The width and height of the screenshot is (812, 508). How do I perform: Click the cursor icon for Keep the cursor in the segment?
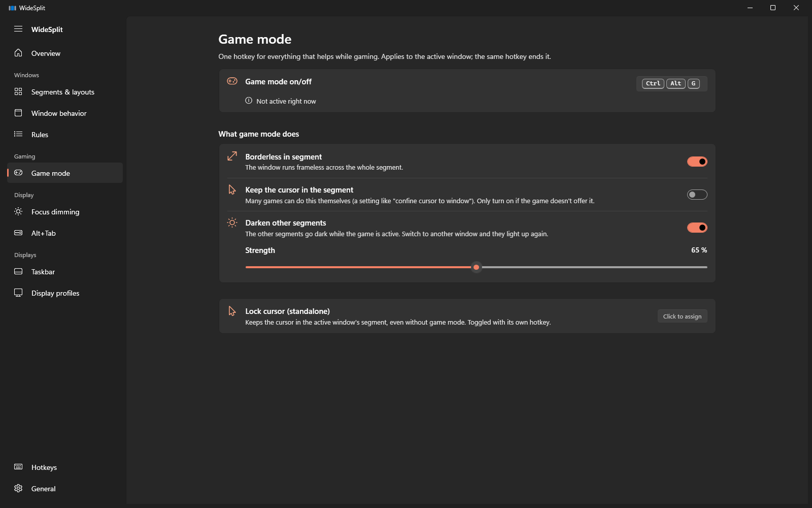coord(232,189)
